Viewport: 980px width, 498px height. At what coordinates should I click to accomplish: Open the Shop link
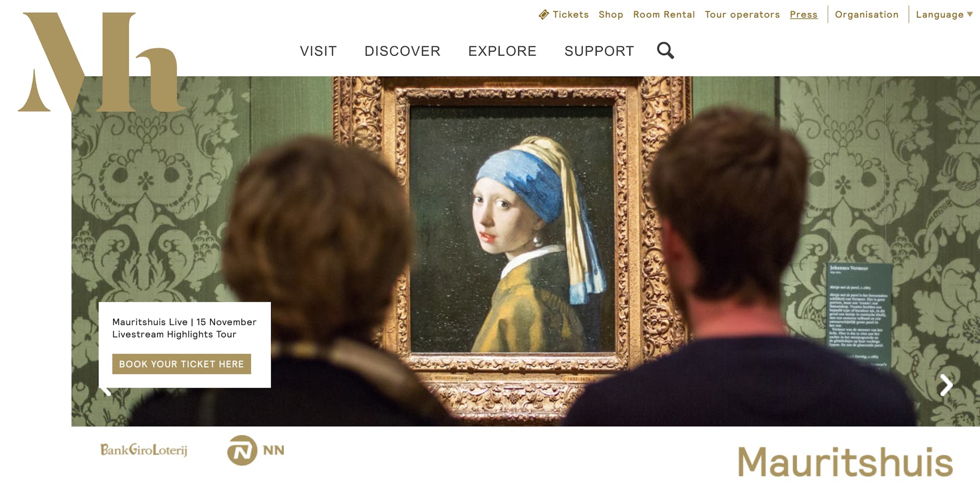tap(611, 15)
